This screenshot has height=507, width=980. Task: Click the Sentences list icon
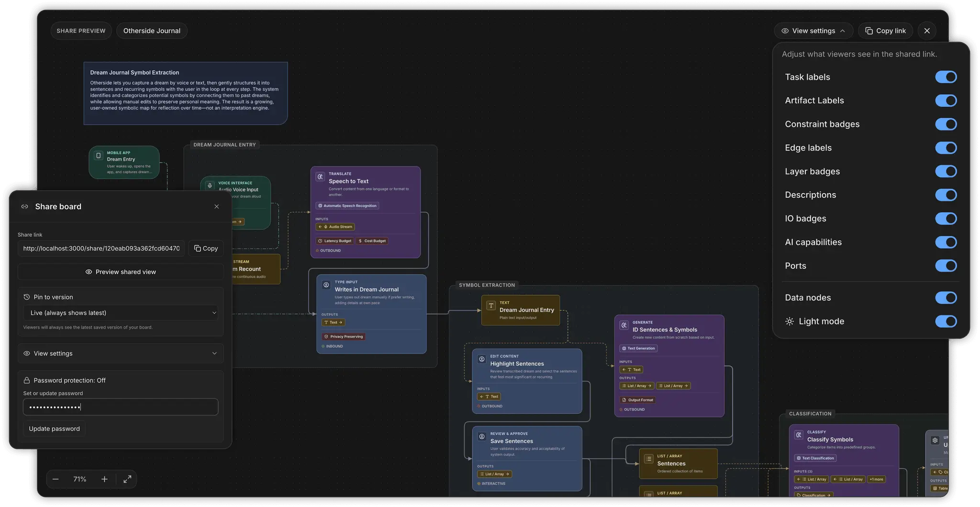(649, 459)
